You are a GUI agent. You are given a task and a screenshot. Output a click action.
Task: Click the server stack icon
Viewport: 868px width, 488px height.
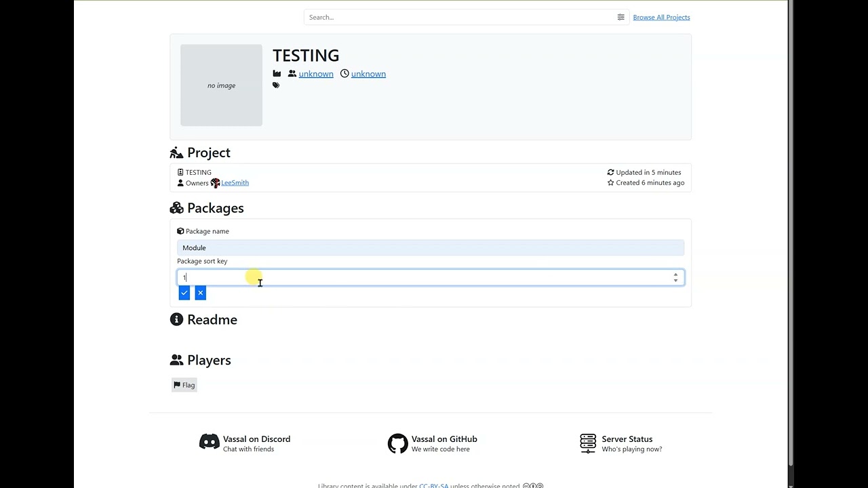coord(588,443)
